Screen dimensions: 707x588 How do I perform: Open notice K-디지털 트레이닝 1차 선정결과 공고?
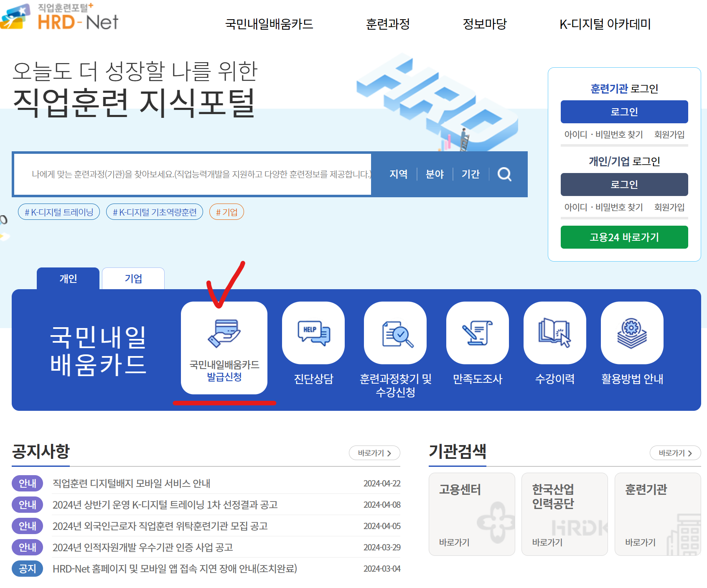click(165, 505)
